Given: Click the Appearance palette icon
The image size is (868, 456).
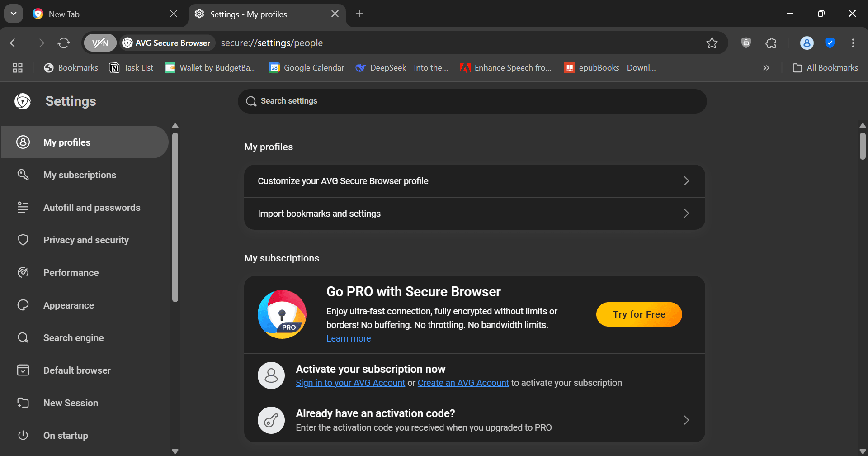Looking at the screenshot, I should (23, 305).
